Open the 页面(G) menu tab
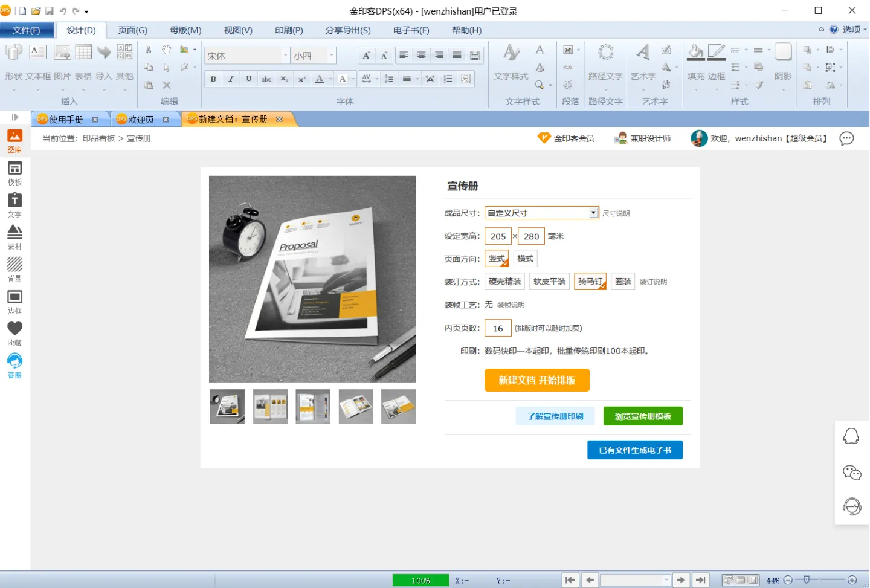Screen dimensions: 870x588 [x=132, y=30]
